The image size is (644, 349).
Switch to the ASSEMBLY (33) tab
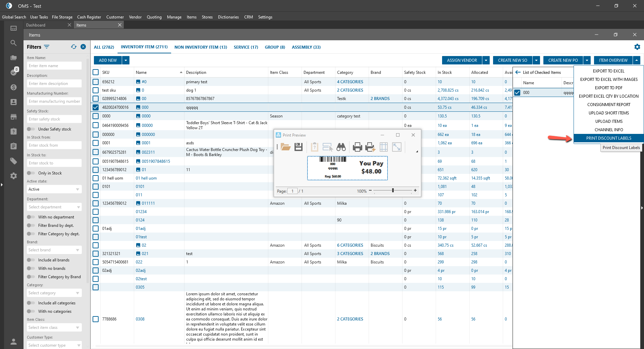tap(306, 47)
